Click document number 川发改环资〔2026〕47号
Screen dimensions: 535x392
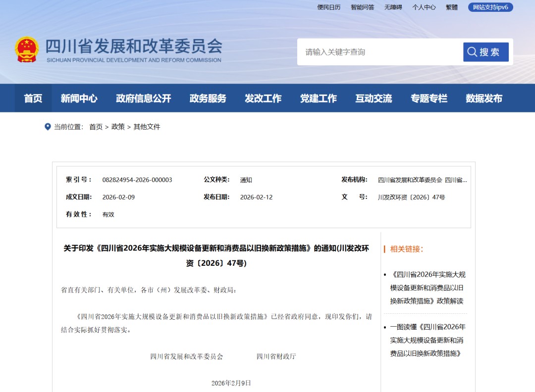coord(412,197)
